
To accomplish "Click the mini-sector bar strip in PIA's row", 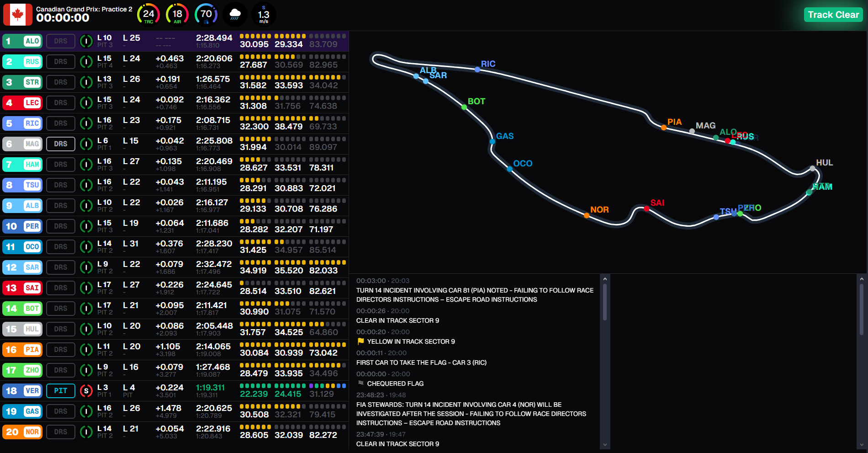I will pyautogui.click(x=293, y=345).
